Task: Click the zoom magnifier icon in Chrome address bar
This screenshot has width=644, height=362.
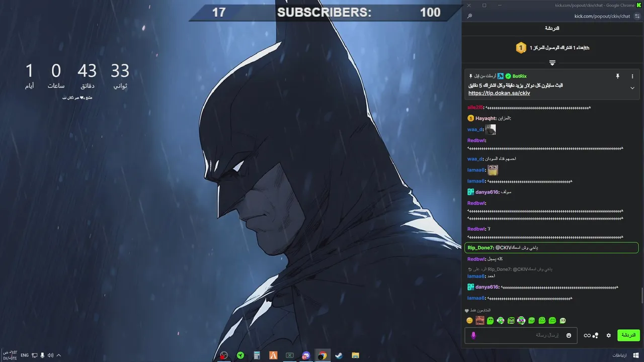Action: [469, 16]
